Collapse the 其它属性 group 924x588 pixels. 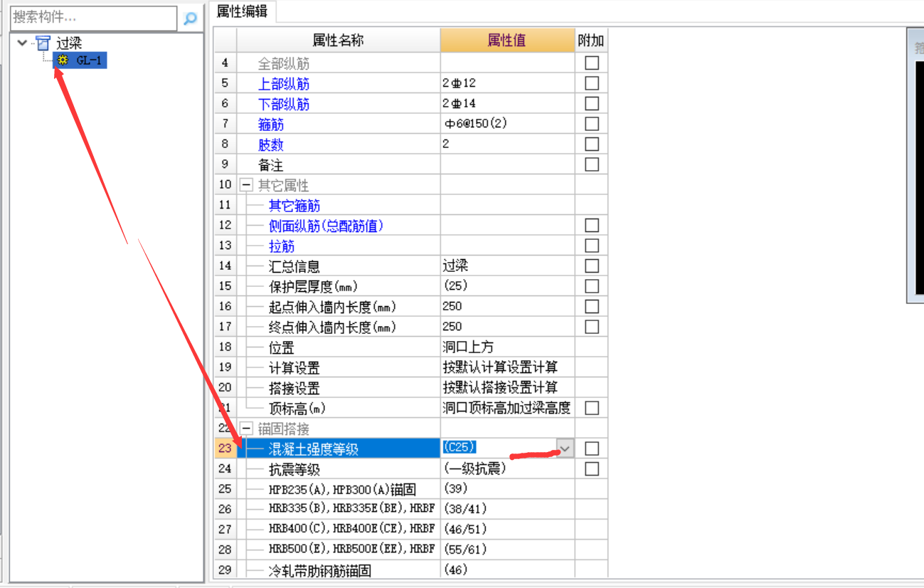click(246, 185)
